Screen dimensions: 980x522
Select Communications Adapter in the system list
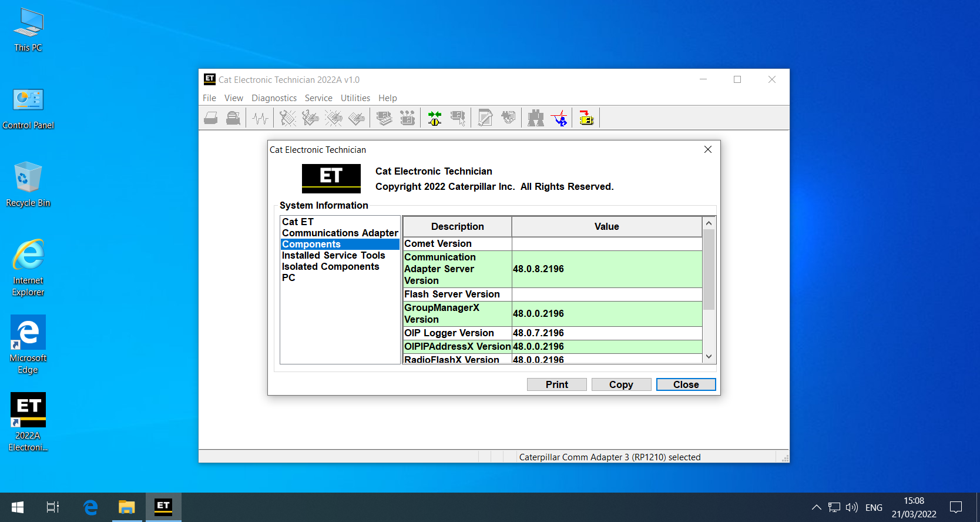pyautogui.click(x=340, y=233)
